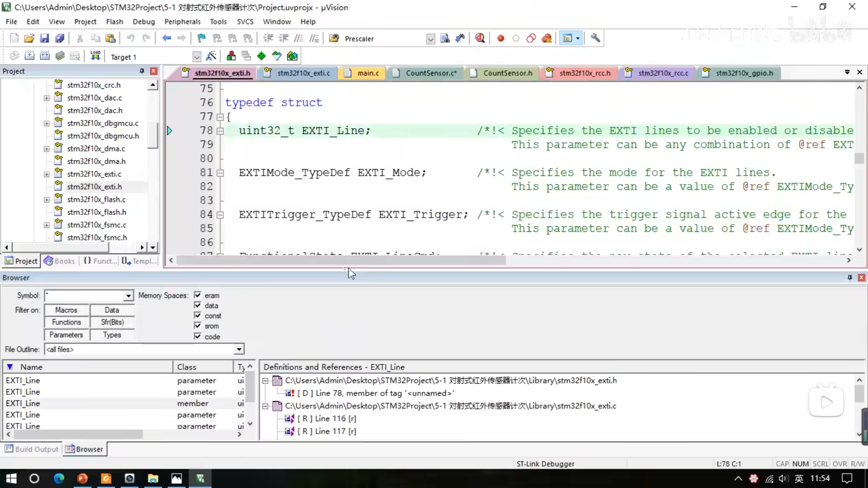Image resolution: width=868 pixels, height=488 pixels.
Task: Click the Types filter button
Action: tap(112, 335)
